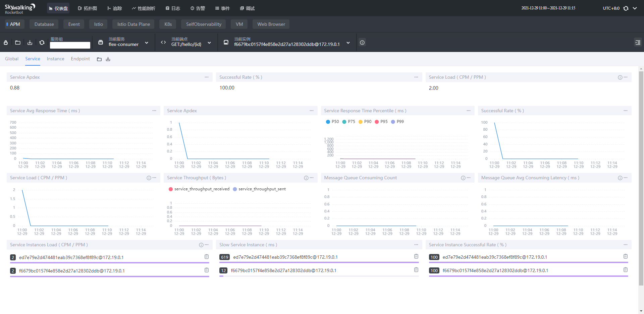Open the more menu of the top Successful Rate card
The image size is (644, 314).
(x=416, y=77)
